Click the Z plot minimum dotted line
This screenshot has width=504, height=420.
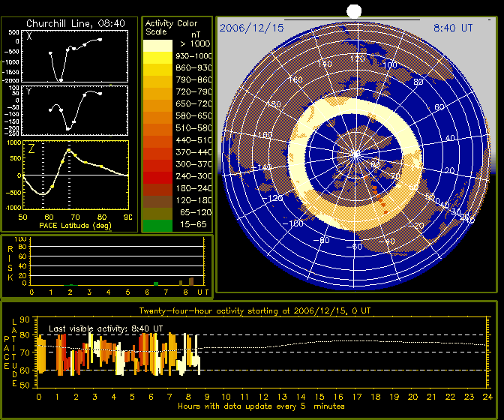coord(43,175)
